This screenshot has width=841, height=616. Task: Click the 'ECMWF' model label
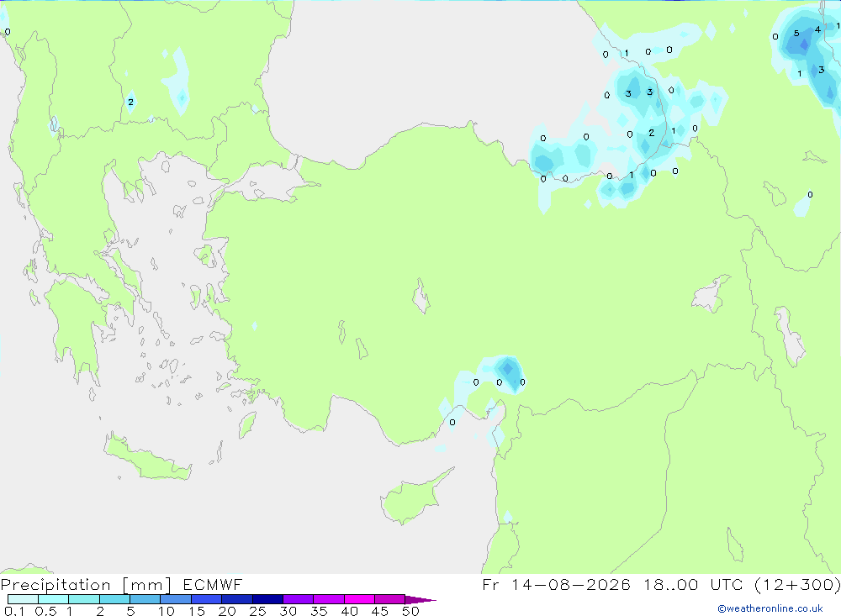(x=213, y=584)
